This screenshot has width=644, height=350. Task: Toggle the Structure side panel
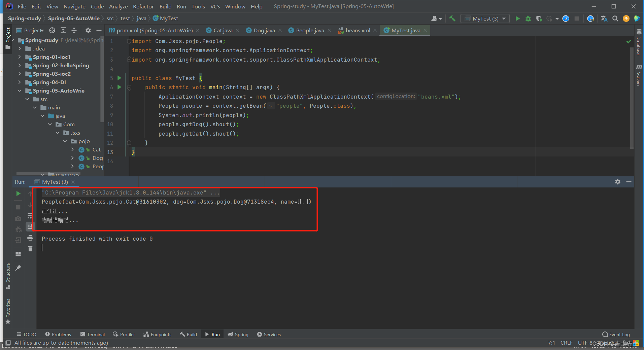tap(8, 276)
